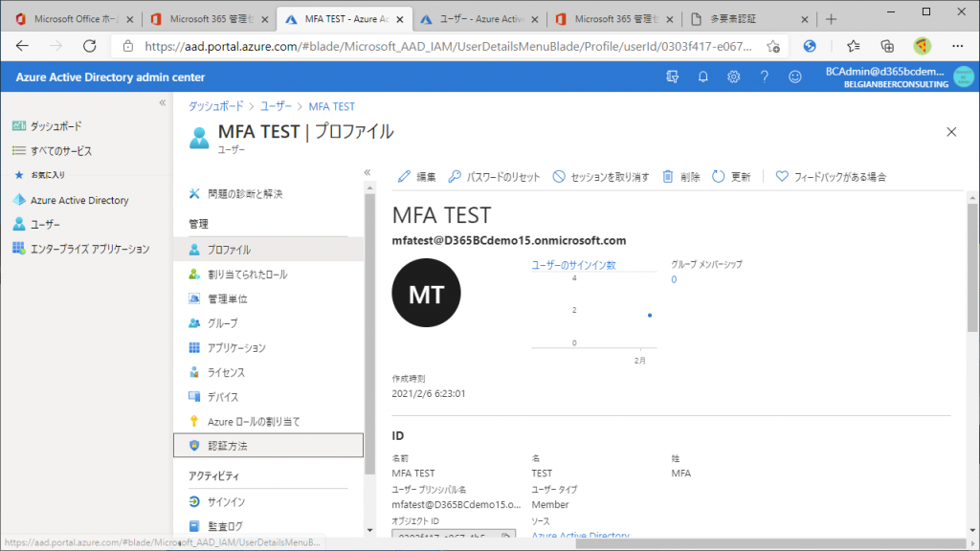Click the feedback heart command
The image size is (980, 551).
click(x=831, y=177)
